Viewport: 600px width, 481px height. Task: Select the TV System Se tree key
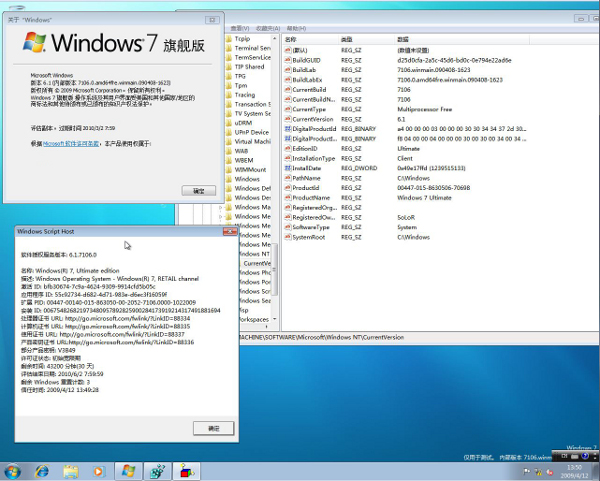(253, 113)
